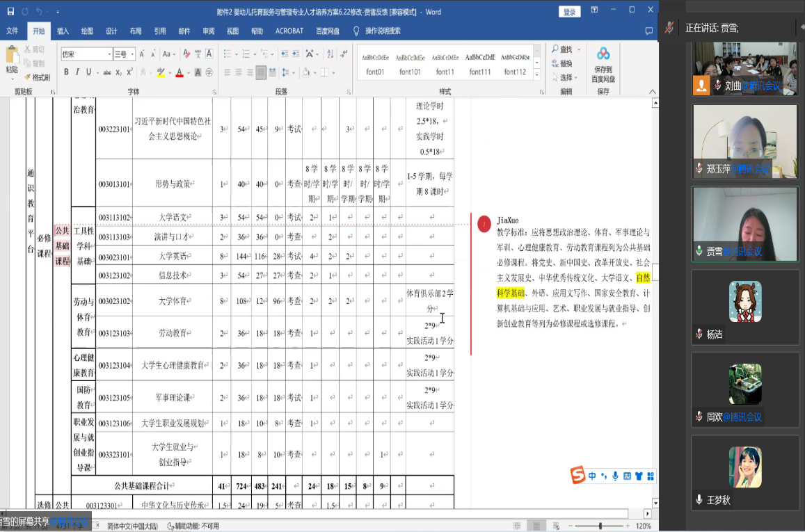Apply strikethrough formatting from the ribbon

pos(107,72)
